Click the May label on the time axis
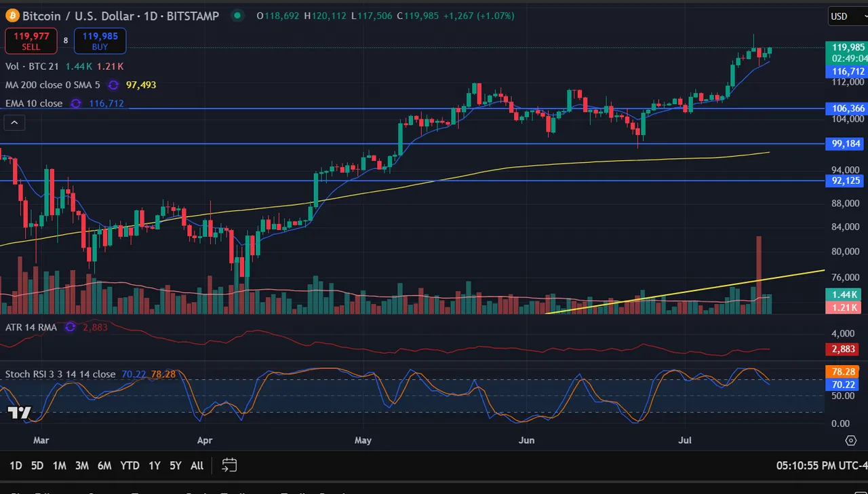868x494 pixels. point(363,440)
